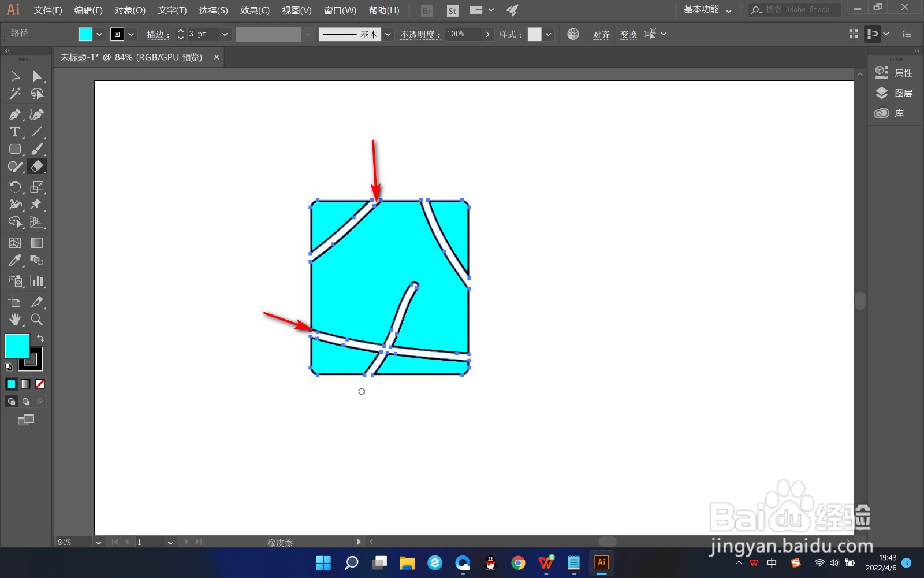Click the cyan fill color box
924x578 pixels.
17,346
